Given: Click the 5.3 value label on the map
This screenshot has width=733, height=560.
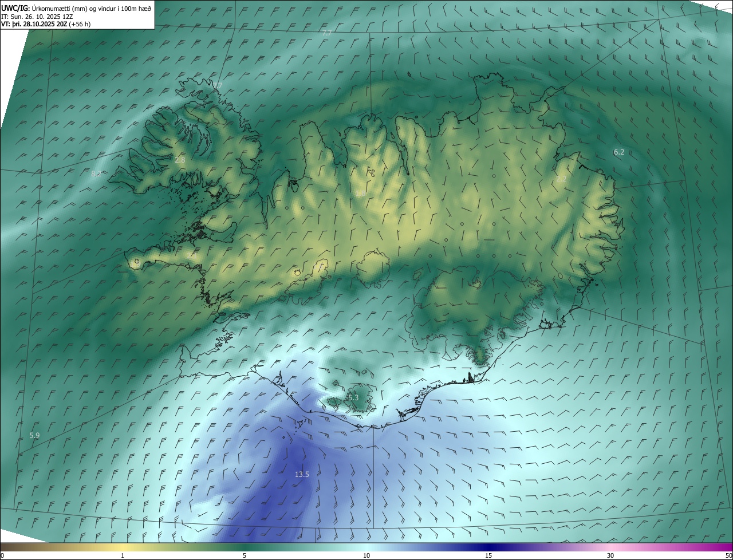Looking at the screenshot, I should [x=353, y=397].
